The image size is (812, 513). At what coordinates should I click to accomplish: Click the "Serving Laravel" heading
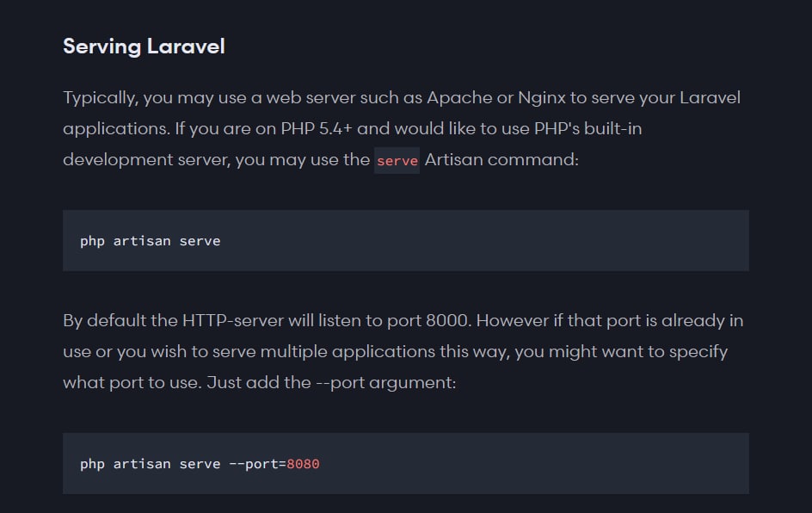click(144, 46)
